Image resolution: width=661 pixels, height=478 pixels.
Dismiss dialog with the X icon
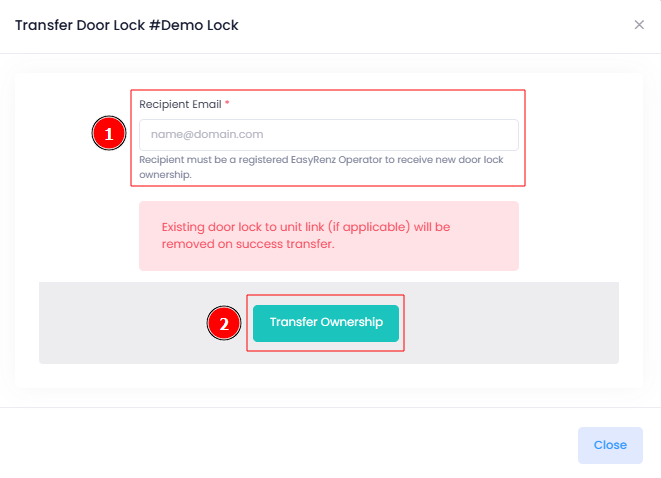pos(639,25)
